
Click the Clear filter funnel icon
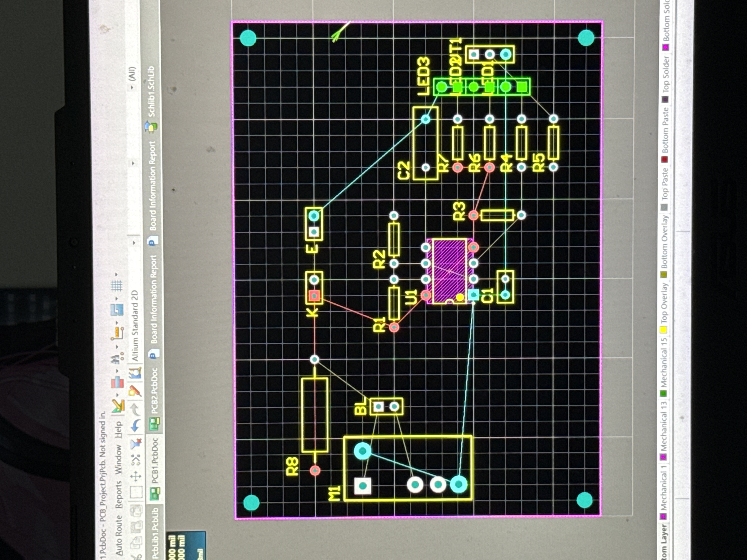click(136, 444)
